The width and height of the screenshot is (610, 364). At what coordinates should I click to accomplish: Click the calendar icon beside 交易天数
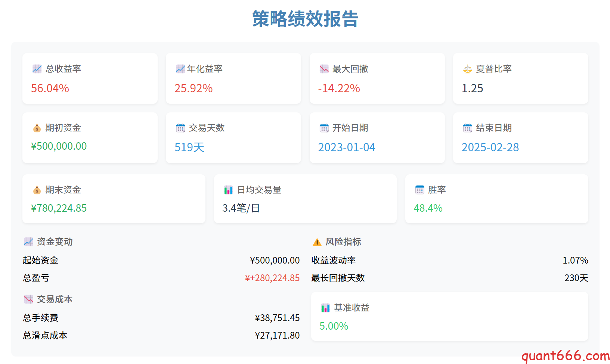tap(180, 128)
